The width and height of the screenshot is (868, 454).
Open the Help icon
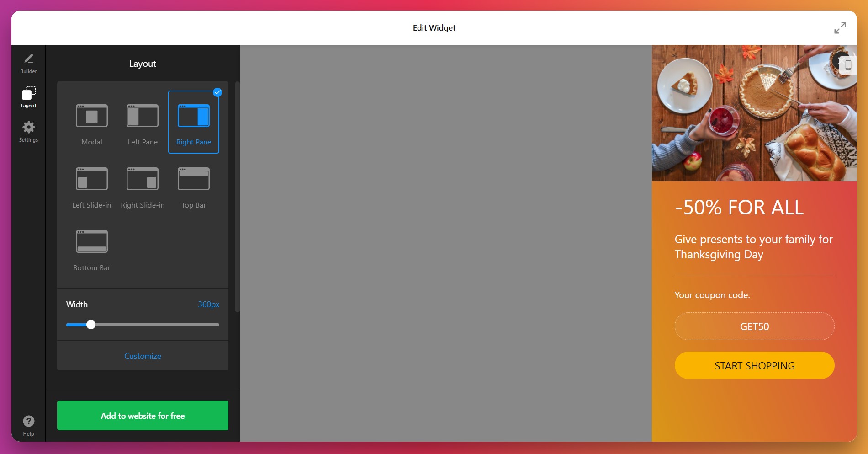point(28,421)
